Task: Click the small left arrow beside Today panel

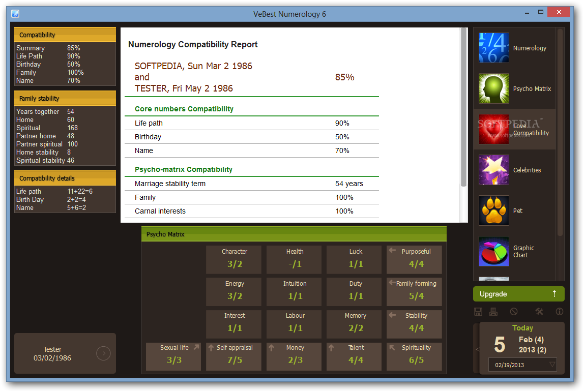Action: (478, 349)
